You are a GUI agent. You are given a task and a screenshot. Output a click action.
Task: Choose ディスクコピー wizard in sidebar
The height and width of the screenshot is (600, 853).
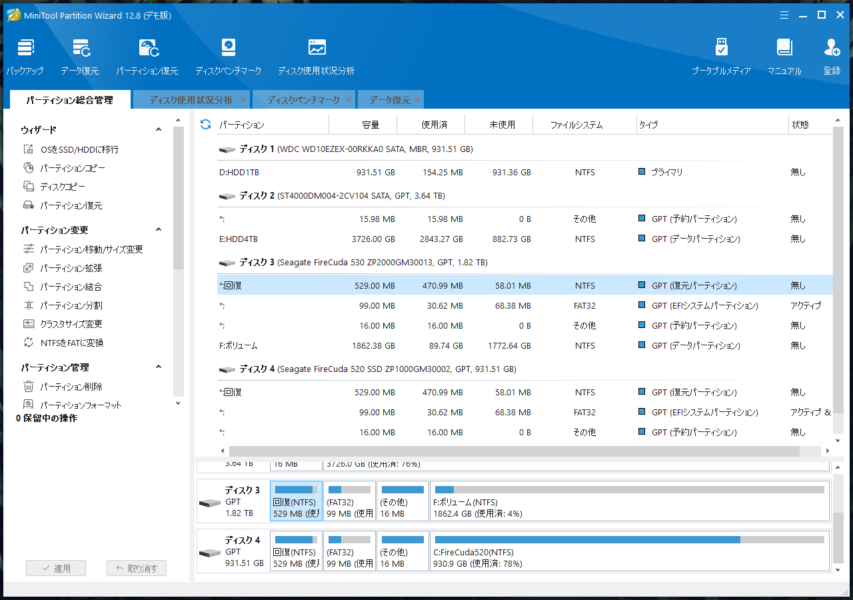(54, 187)
